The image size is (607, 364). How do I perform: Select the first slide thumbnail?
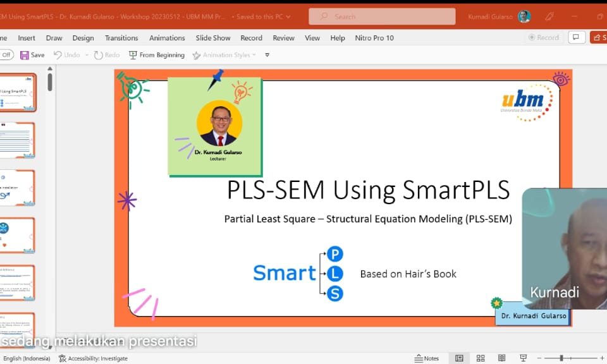tap(18, 92)
